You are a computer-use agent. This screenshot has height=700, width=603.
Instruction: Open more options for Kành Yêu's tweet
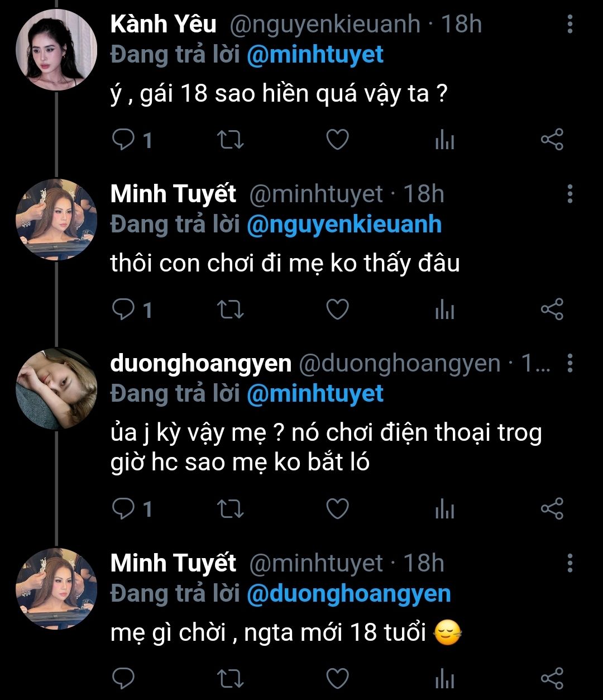click(x=569, y=24)
